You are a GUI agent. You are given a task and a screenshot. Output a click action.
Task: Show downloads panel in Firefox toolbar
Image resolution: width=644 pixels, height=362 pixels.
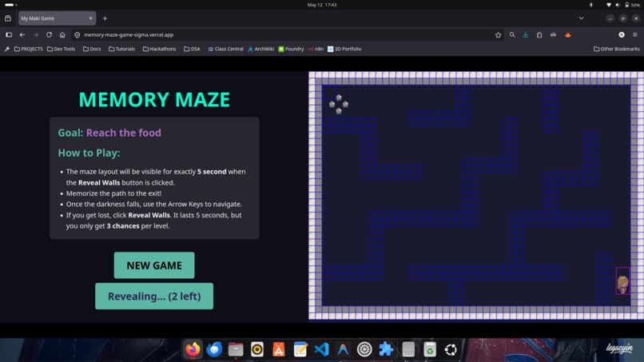tap(526, 35)
